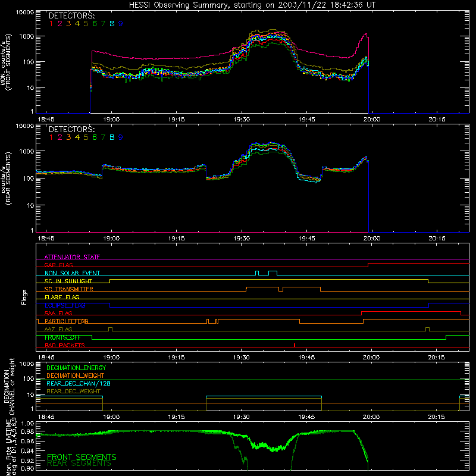Click 20:00 time label under decimation plot

(371, 417)
